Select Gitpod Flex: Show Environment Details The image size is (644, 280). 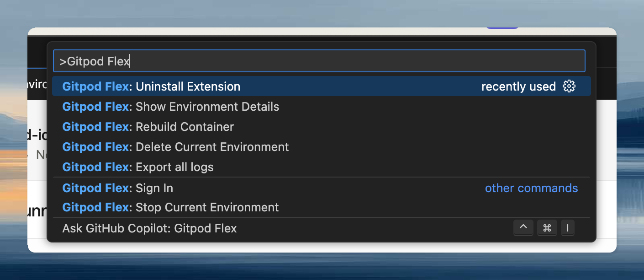170,107
